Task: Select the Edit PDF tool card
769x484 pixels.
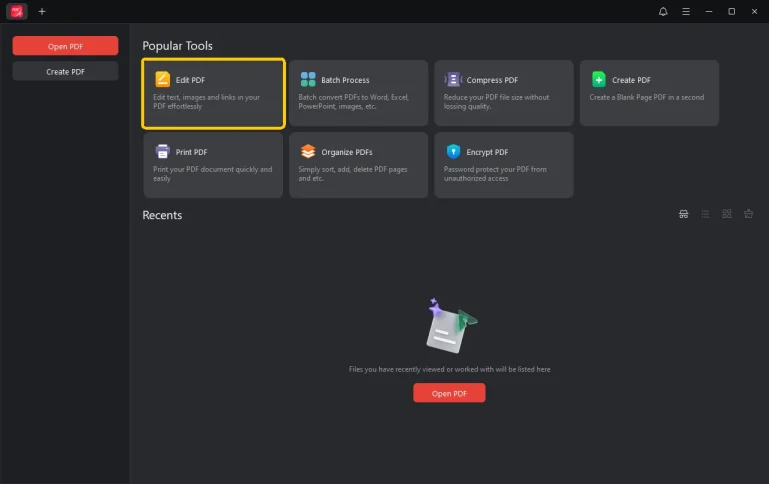Action: point(213,94)
